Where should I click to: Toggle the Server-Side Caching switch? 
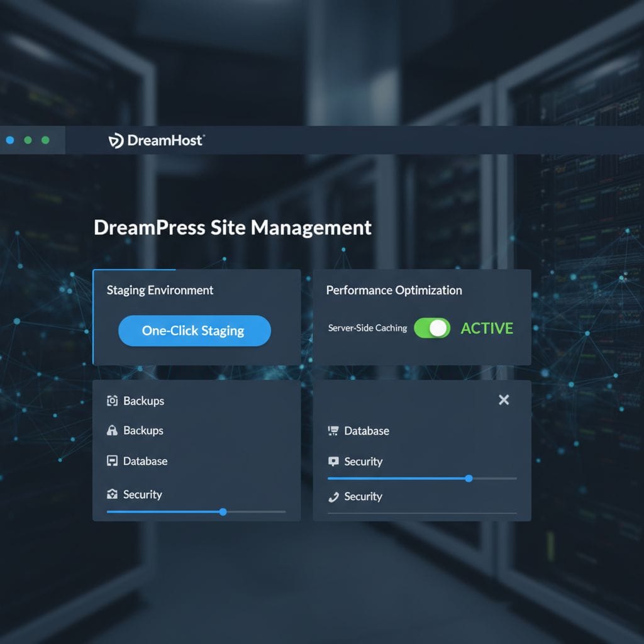[x=431, y=328]
